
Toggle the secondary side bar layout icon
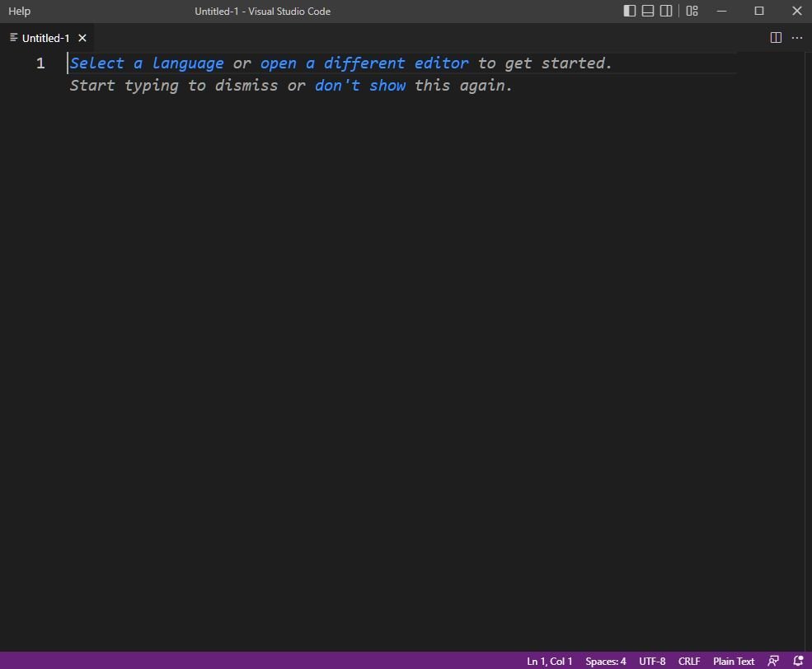pyautogui.click(x=666, y=11)
